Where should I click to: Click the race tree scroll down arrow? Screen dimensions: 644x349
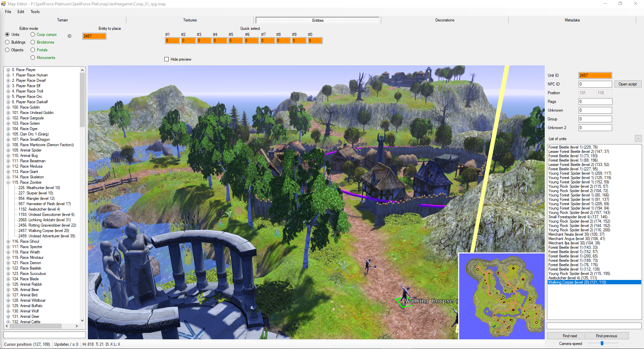click(x=83, y=321)
